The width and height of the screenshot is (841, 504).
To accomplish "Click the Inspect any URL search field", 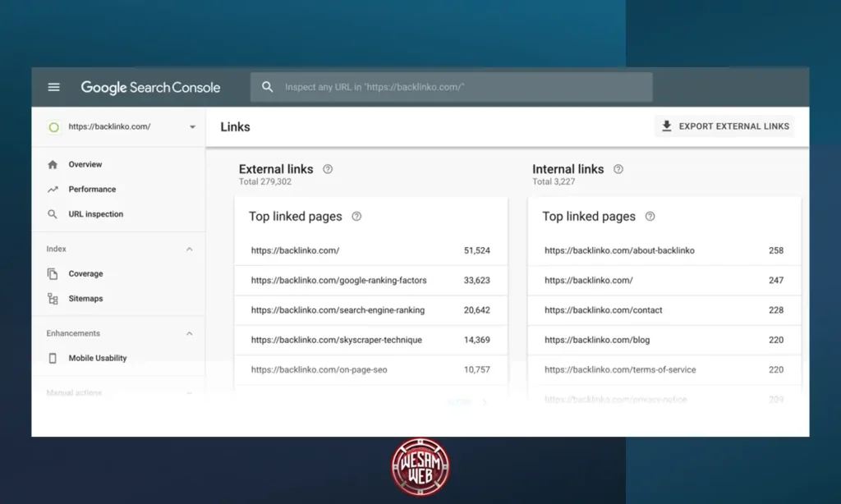I will coord(460,87).
